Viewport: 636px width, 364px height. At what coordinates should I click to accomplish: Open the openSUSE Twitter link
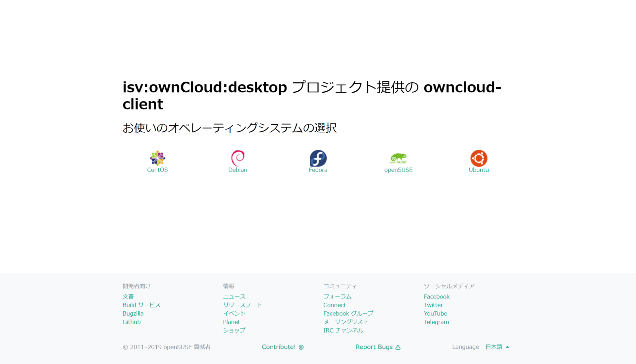point(433,305)
